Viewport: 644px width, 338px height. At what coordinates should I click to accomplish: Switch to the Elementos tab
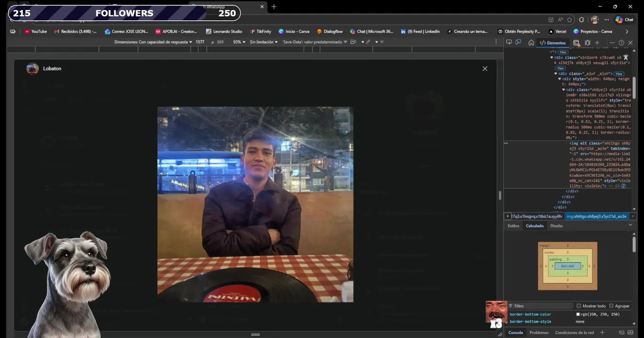(553, 43)
